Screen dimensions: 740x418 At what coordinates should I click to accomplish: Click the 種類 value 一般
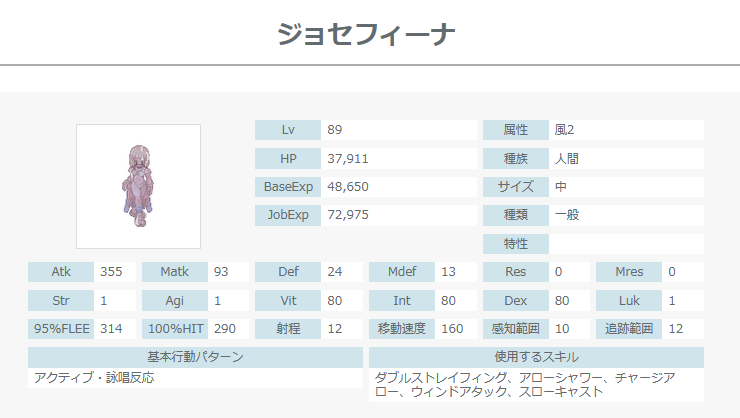[568, 215]
